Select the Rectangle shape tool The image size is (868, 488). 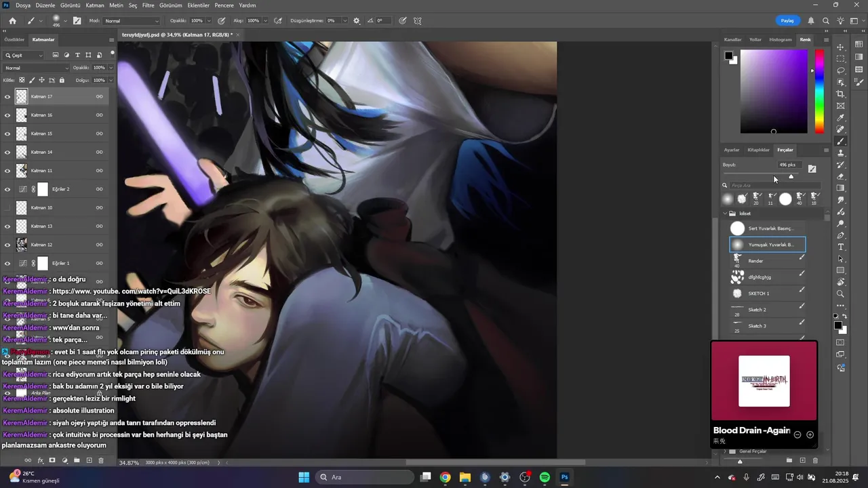pos(841,270)
